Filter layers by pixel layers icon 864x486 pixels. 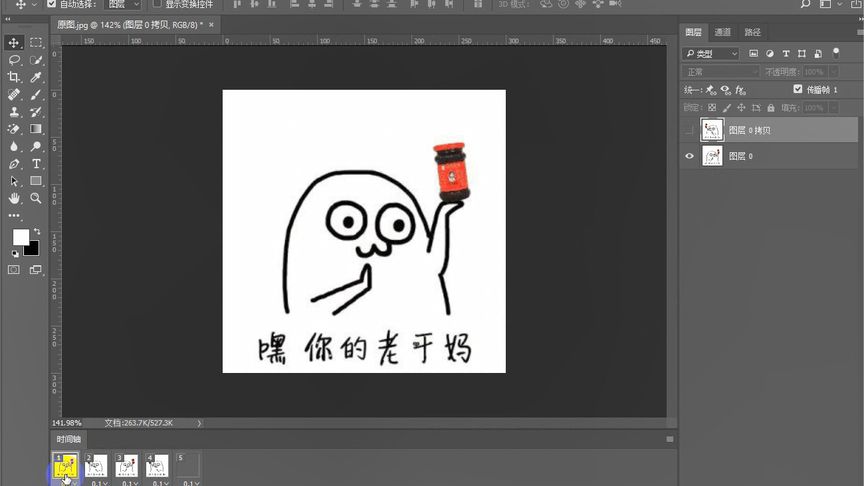point(753,53)
